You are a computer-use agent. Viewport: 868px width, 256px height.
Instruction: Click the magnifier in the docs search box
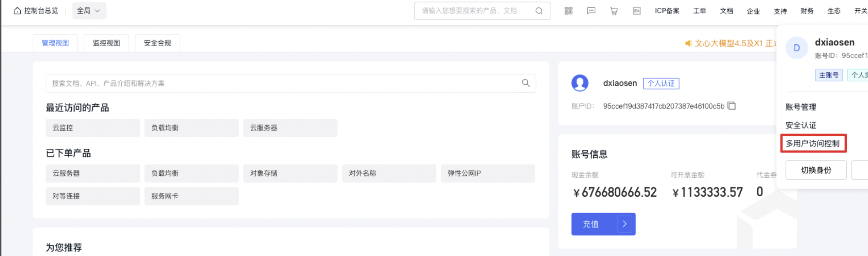pyautogui.click(x=526, y=83)
